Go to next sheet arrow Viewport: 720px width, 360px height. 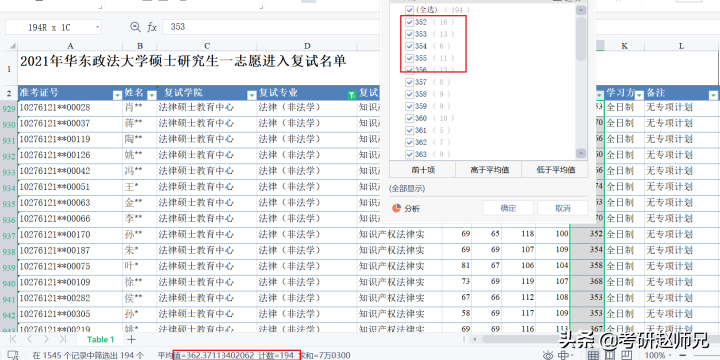pyautogui.click(x=46, y=339)
